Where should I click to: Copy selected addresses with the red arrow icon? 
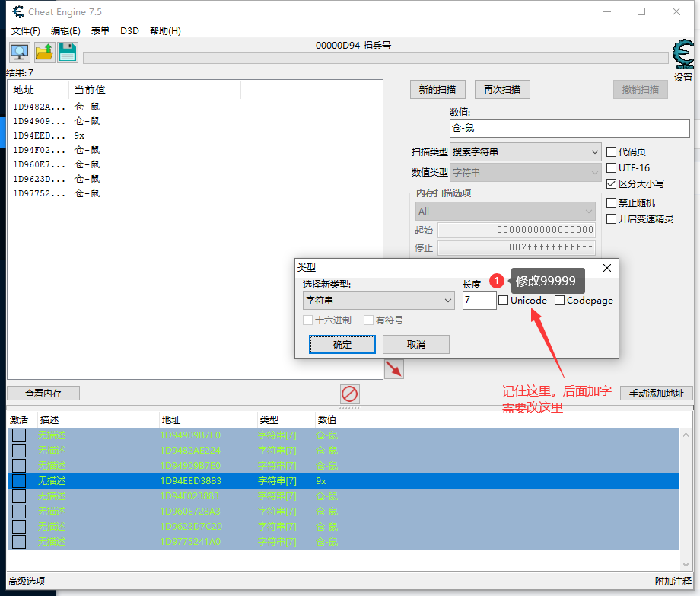394,368
